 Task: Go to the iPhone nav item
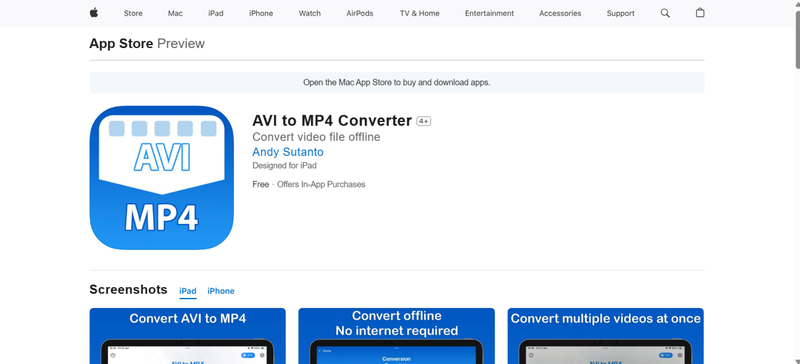(261, 14)
